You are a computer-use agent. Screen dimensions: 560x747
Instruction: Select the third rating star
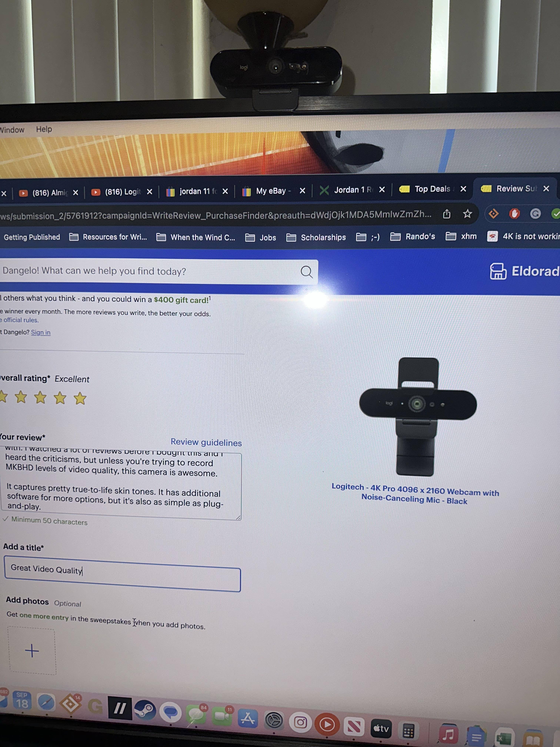pyautogui.click(x=41, y=397)
